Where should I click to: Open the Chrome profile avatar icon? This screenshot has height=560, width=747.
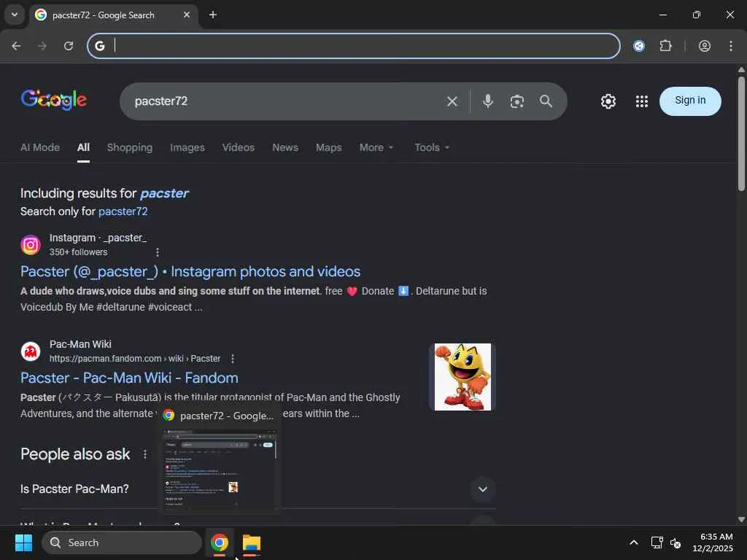click(705, 46)
